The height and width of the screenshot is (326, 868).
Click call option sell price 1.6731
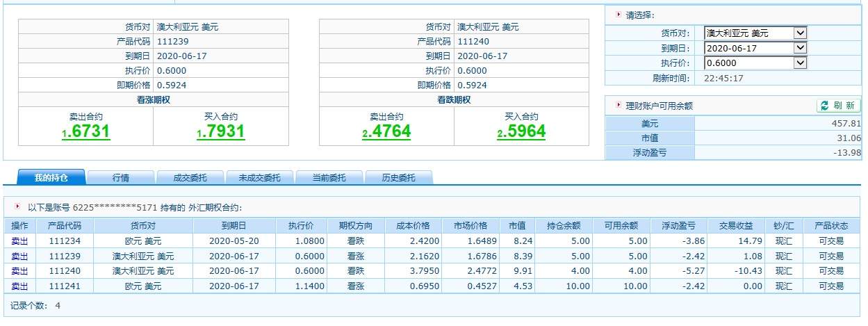pos(85,131)
